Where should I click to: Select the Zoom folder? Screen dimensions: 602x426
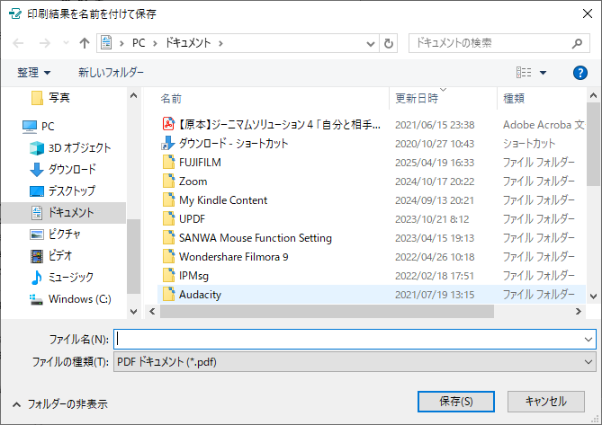[193, 181]
